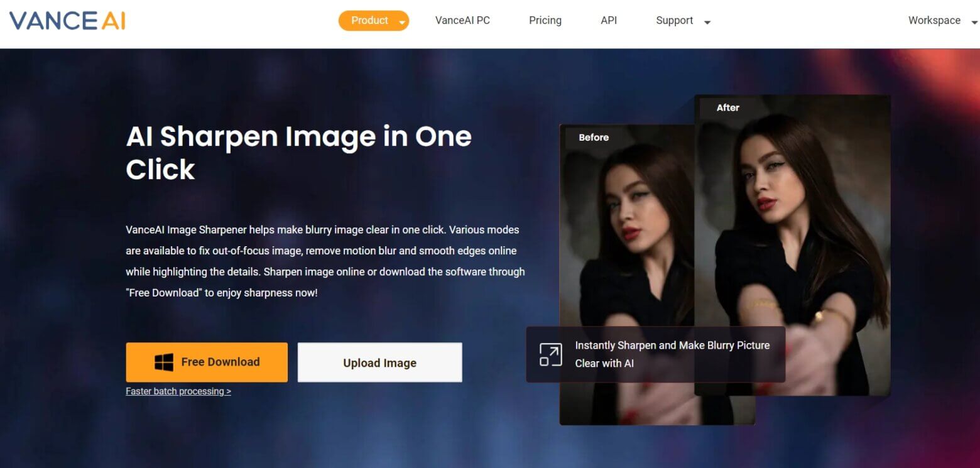The width and height of the screenshot is (980, 468).
Task: Click the Support menu label
Action: pos(674,20)
